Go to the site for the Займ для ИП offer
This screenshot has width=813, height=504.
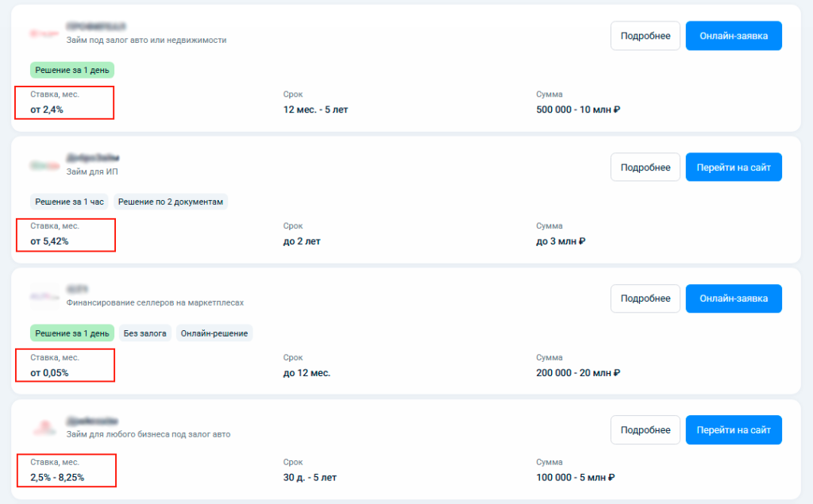pos(734,167)
